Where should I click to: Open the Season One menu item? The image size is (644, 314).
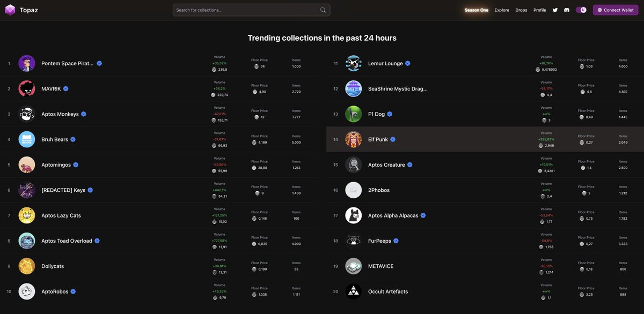[x=477, y=10]
